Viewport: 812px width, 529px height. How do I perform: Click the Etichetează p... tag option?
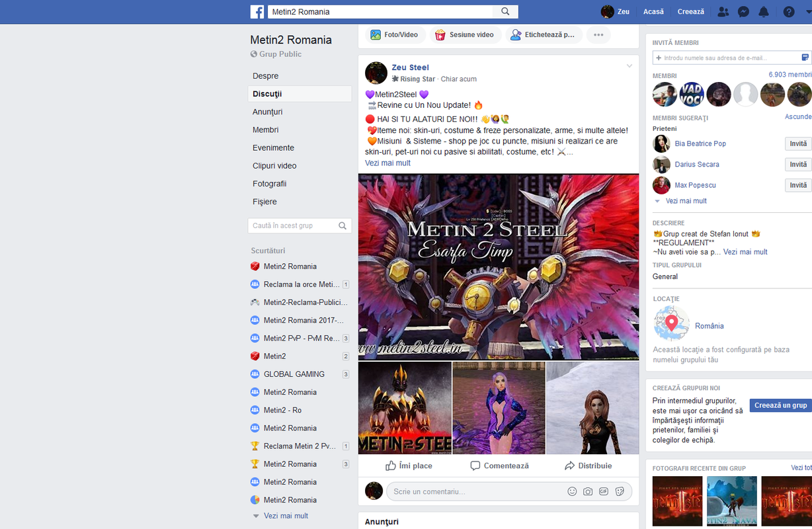click(x=544, y=35)
